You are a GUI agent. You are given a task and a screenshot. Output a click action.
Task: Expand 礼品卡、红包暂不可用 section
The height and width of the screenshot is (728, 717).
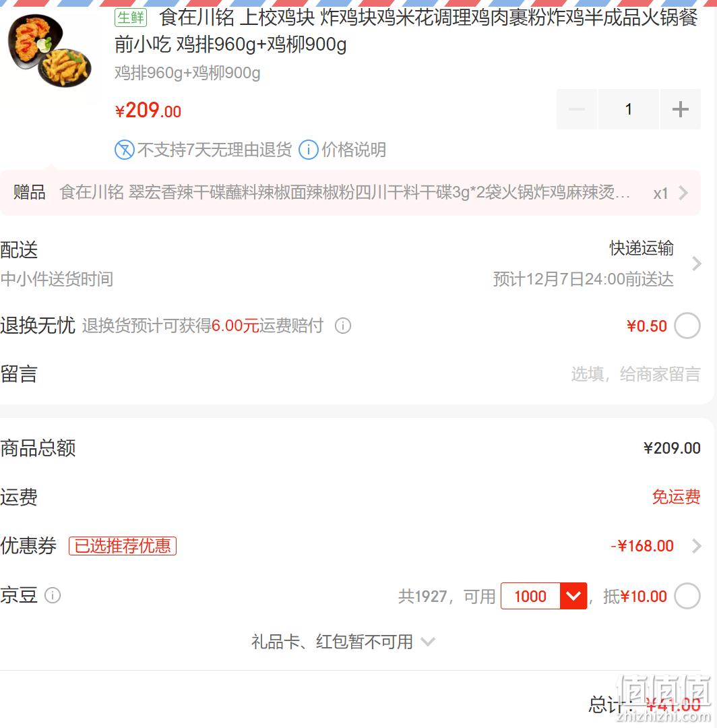tap(344, 642)
